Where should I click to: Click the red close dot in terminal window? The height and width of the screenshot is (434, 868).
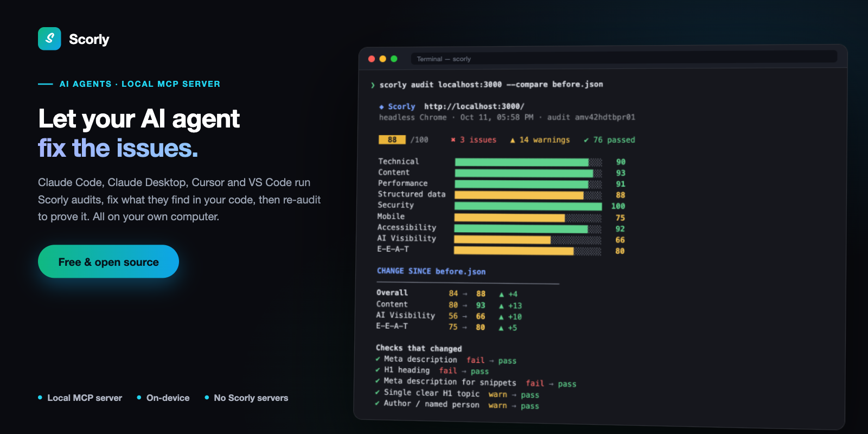tap(372, 59)
